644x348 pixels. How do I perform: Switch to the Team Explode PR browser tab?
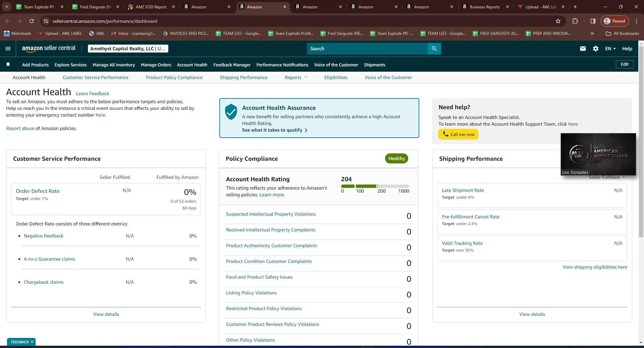[x=39, y=7]
